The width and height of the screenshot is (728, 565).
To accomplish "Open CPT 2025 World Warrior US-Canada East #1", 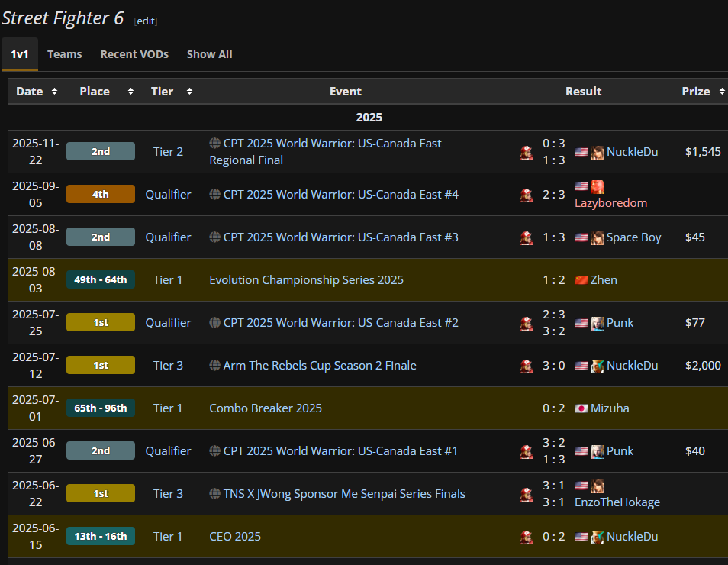I will [340, 450].
